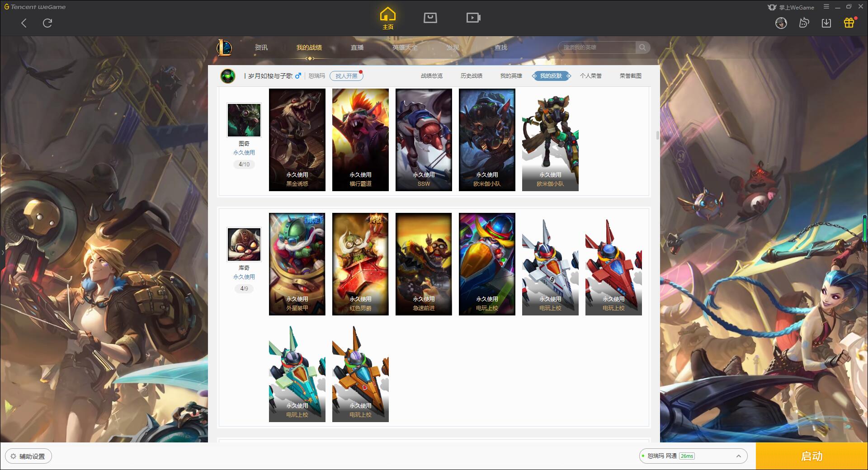Open the 急速前进 Corki skin
Screen dimensions: 868x470
point(424,264)
